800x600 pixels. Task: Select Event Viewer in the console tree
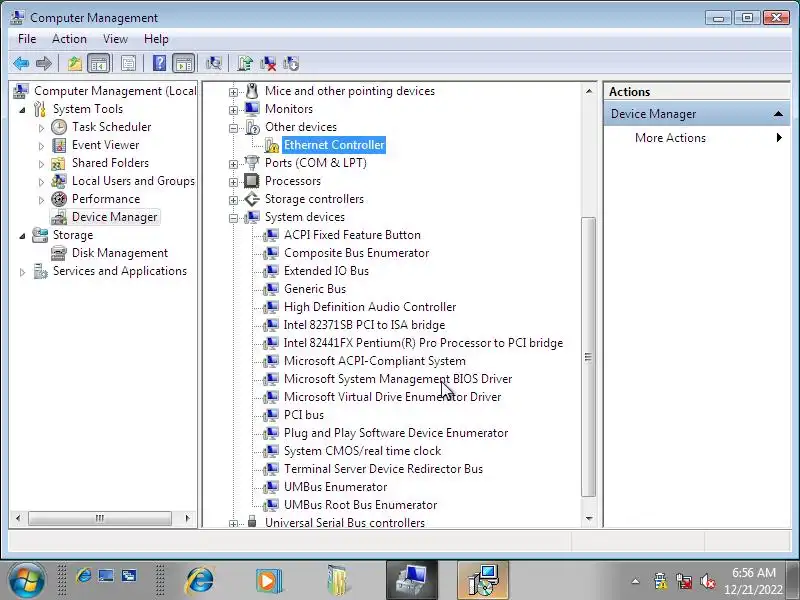click(x=105, y=145)
